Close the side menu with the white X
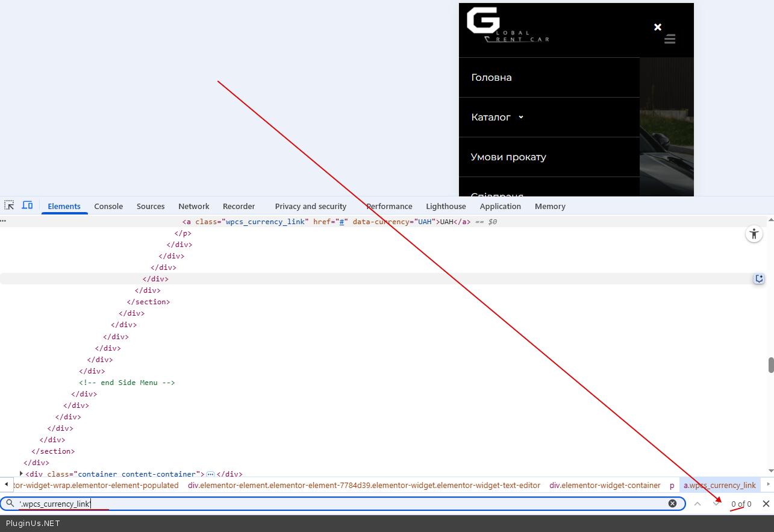Screen dimensions: 774x532 tap(658, 27)
